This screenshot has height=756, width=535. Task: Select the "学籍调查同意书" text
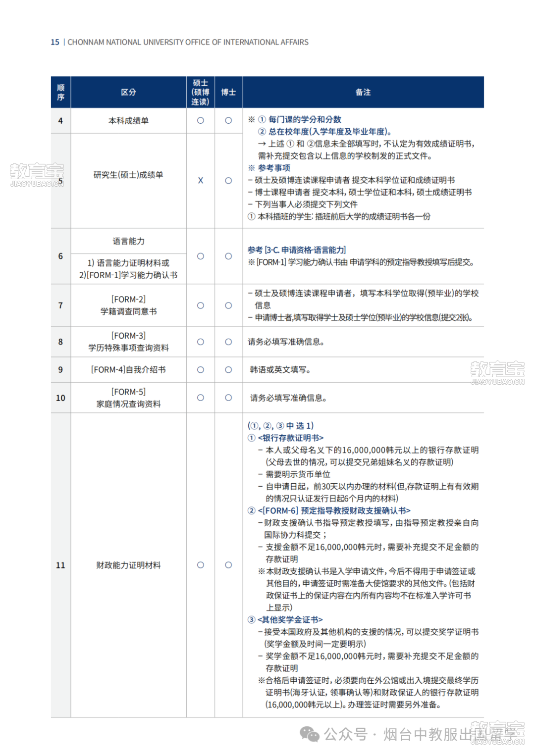tap(128, 311)
